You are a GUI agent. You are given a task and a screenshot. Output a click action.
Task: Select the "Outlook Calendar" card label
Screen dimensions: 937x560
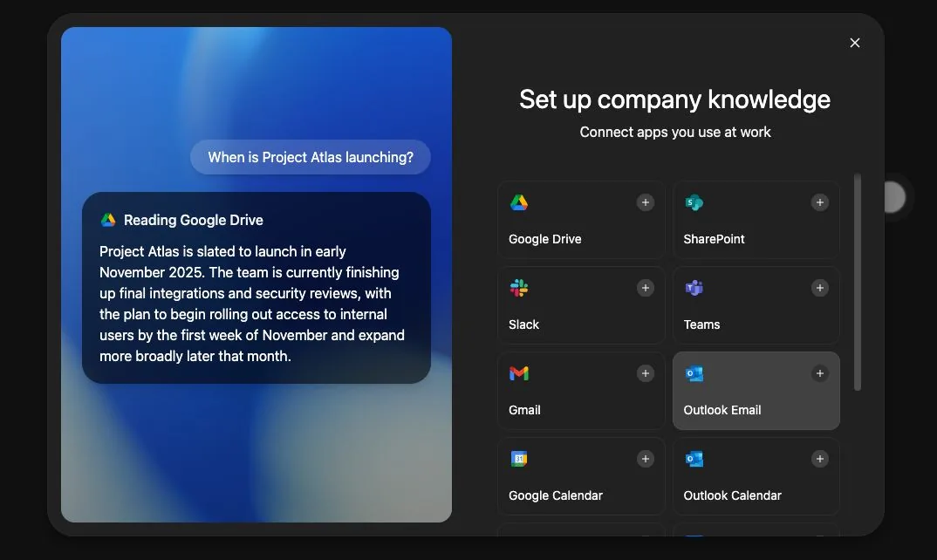point(732,495)
